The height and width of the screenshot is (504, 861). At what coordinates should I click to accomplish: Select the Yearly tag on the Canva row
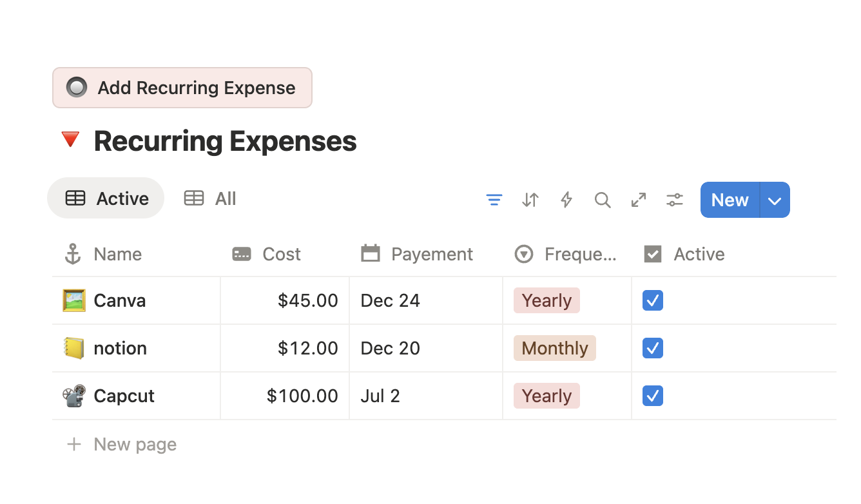547,300
